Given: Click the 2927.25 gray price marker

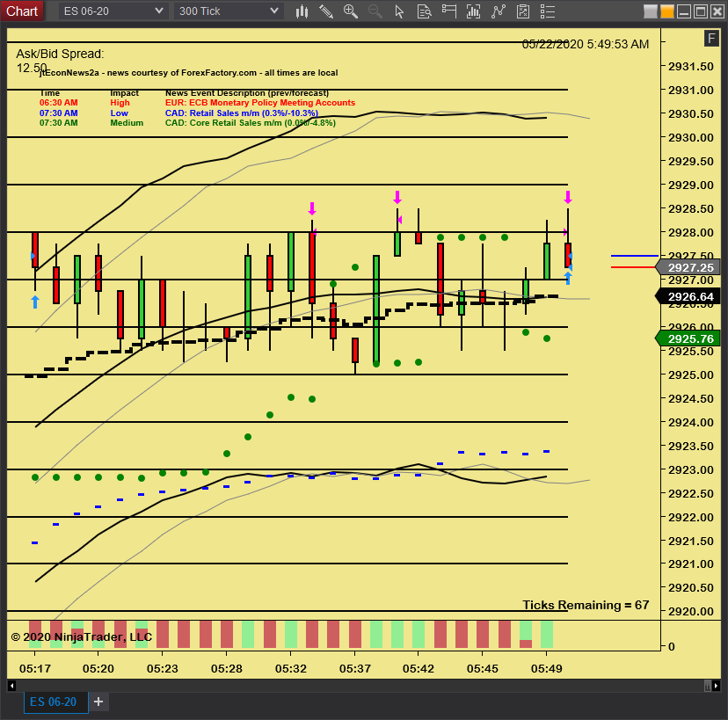Looking at the screenshot, I should tap(688, 267).
